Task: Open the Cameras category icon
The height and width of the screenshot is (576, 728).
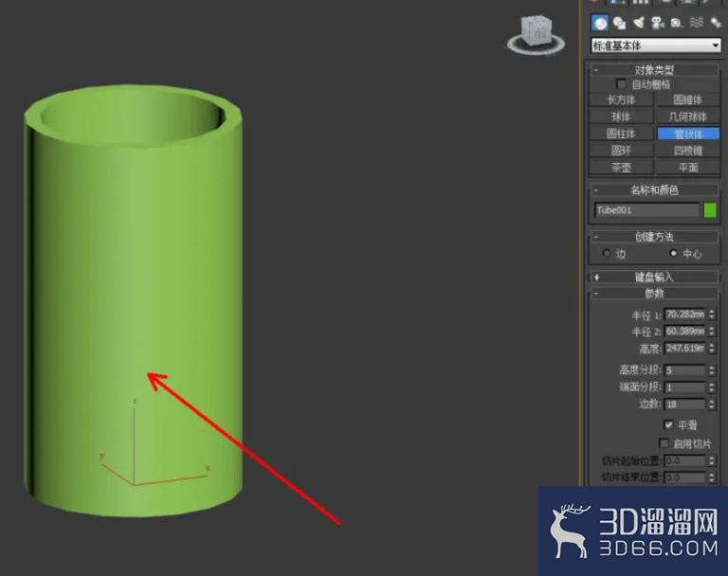Action: pos(658,23)
